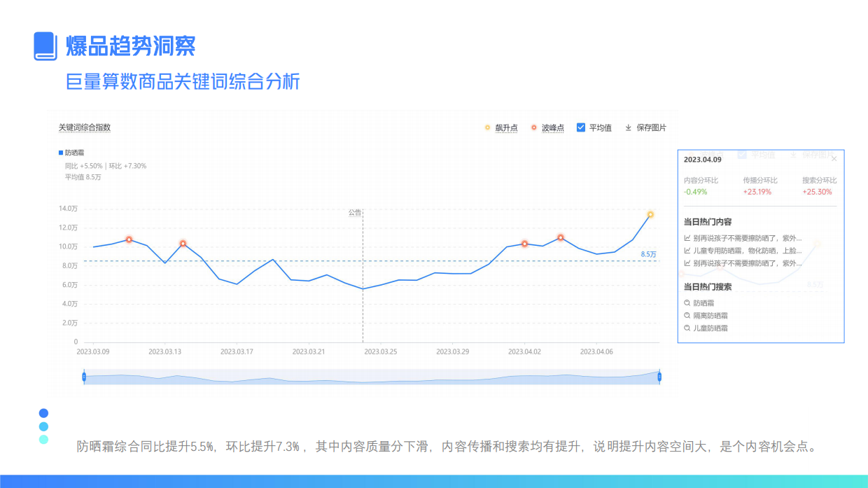Close the 2023.04.09 detail panel
The height and width of the screenshot is (488, 868).
tap(834, 160)
